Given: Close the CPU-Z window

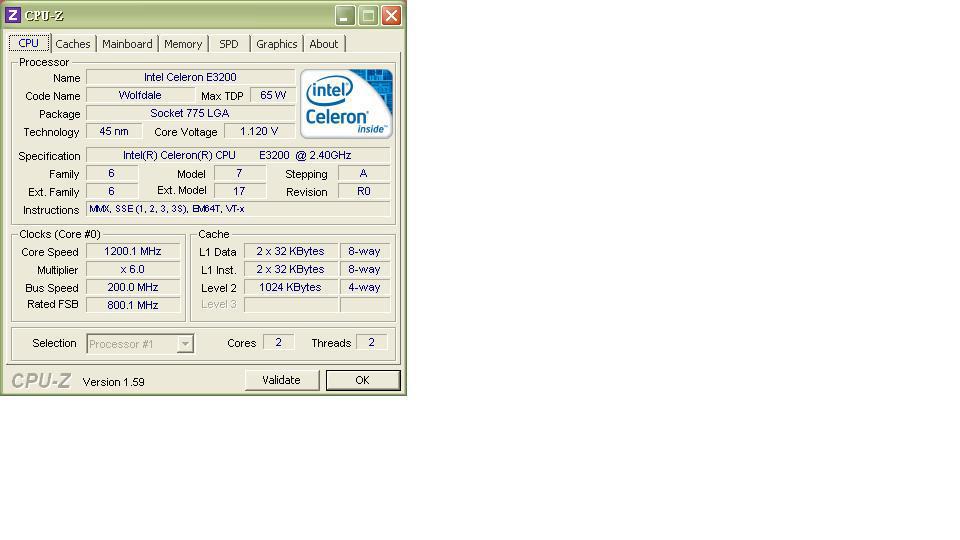Looking at the screenshot, I should point(391,15).
